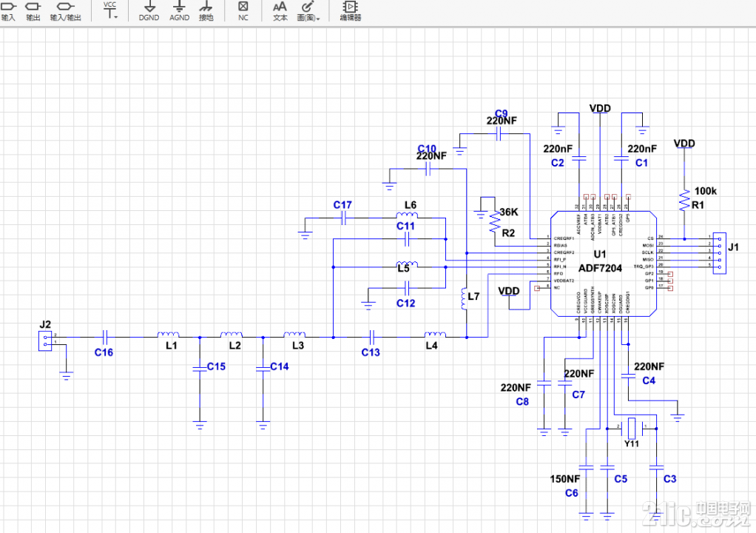756x533 pixels.
Task: Select connector J2 on the left
Action: coord(45,341)
